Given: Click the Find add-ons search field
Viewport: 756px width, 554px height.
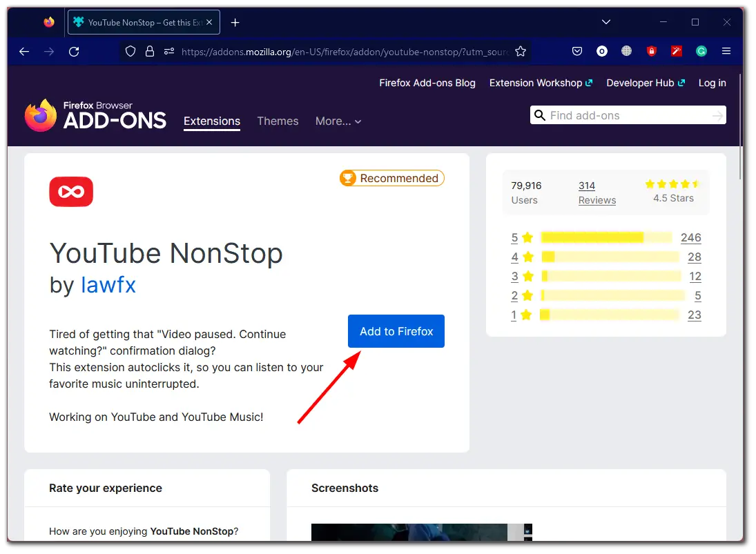Looking at the screenshot, I should (x=628, y=116).
